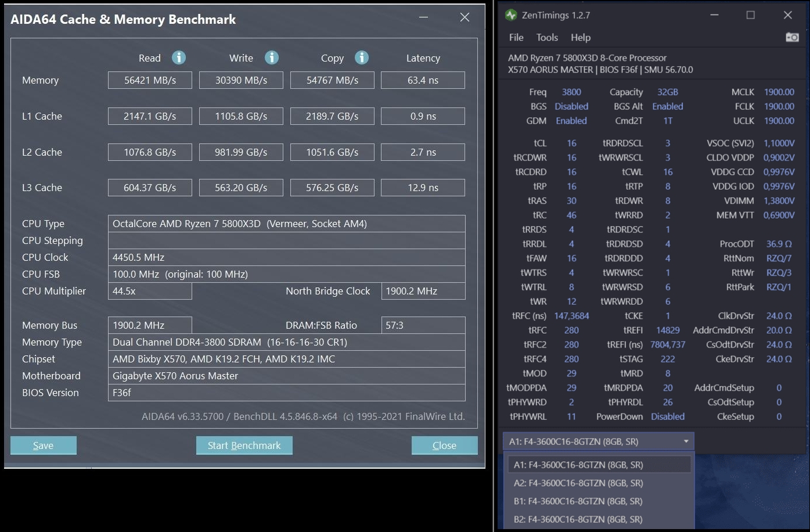This screenshot has height=532, width=810.
Task: Click the Memory Bus field showing 1900.2 MHz
Action: (x=149, y=325)
